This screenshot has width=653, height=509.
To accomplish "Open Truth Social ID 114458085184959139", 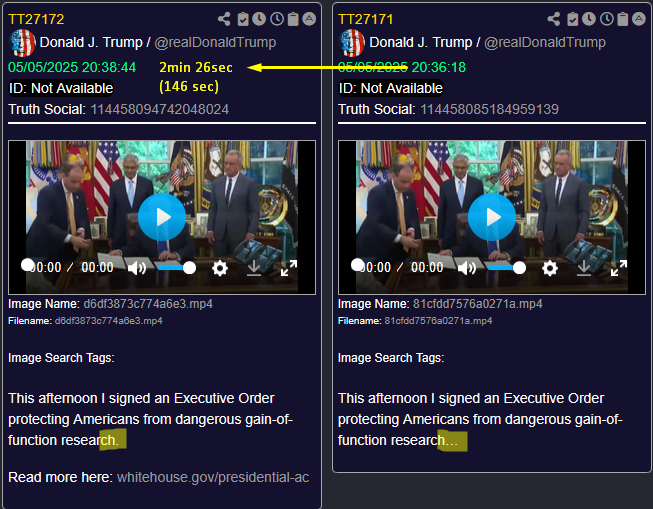I will pos(489,109).
